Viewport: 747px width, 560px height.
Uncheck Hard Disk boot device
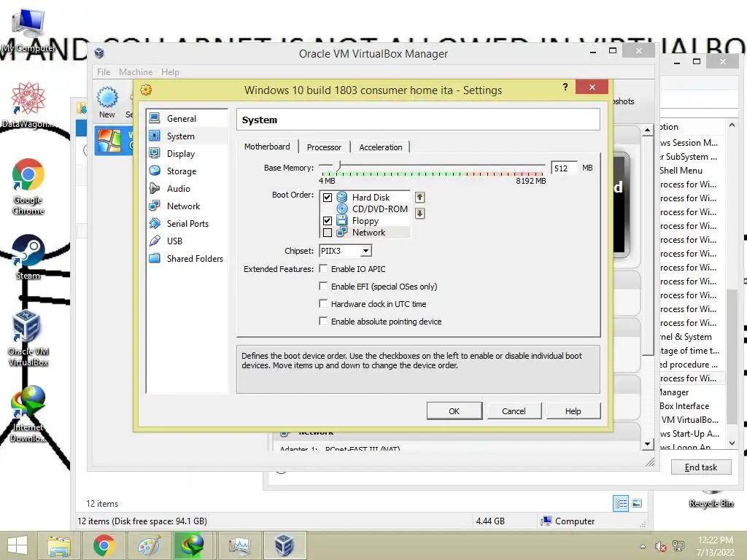pyautogui.click(x=328, y=197)
